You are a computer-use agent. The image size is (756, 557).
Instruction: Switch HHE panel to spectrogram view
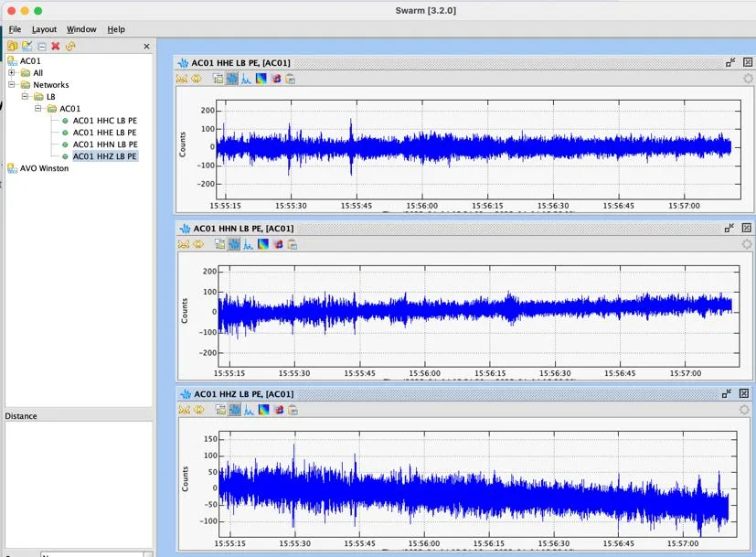pyautogui.click(x=261, y=79)
